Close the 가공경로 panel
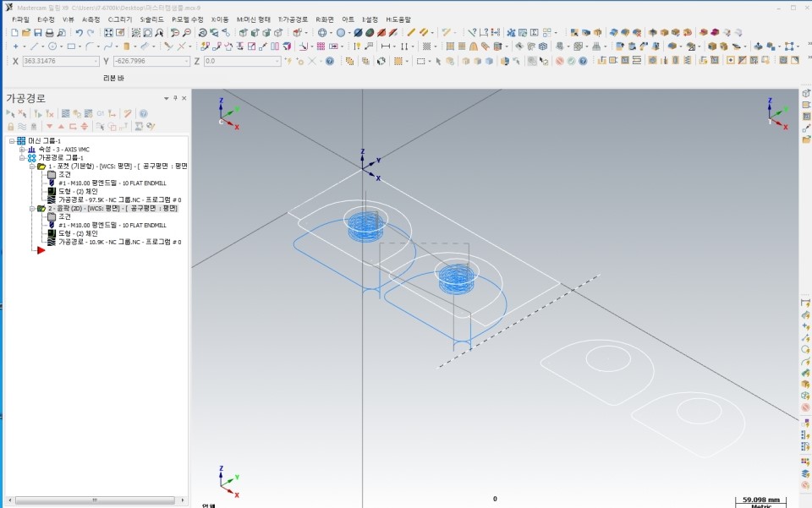812x508 pixels. point(184,98)
